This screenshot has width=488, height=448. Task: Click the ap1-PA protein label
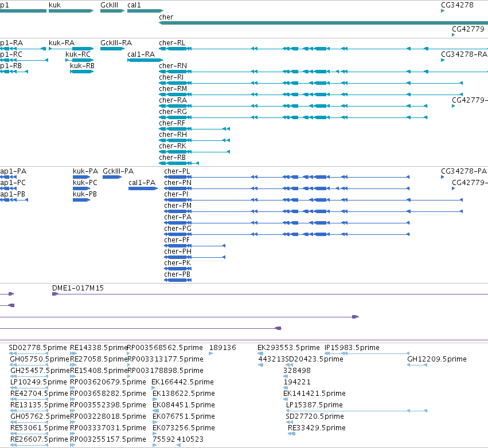tap(13, 171)
